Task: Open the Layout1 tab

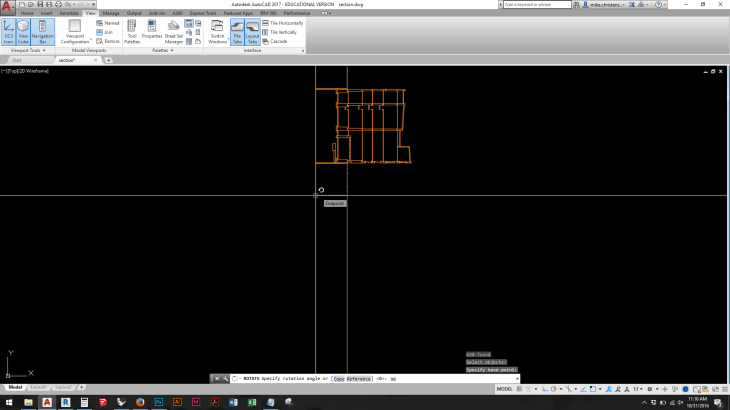Action: point(37,387)
